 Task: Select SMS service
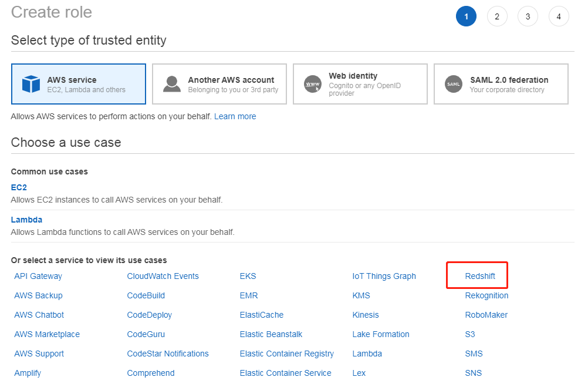point(474,354)
